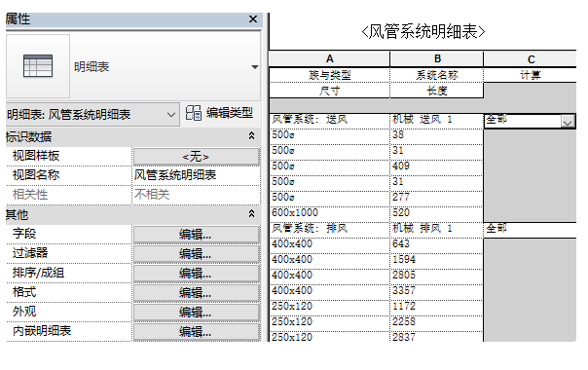
Task: Select column header A
Action: (x=330, y=59)
